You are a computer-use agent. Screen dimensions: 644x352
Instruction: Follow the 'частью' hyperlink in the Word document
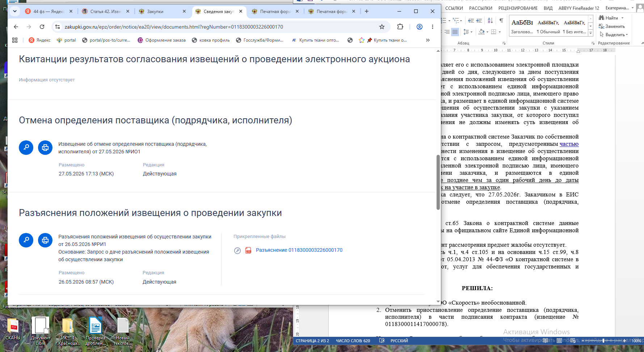(x=569, y=144)
